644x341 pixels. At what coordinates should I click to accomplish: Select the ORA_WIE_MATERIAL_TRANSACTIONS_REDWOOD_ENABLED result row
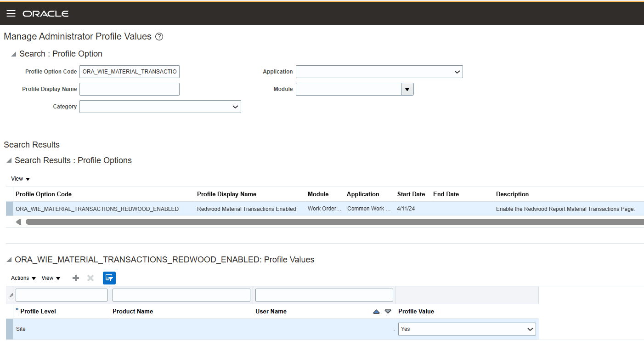(x=97, y=209)
